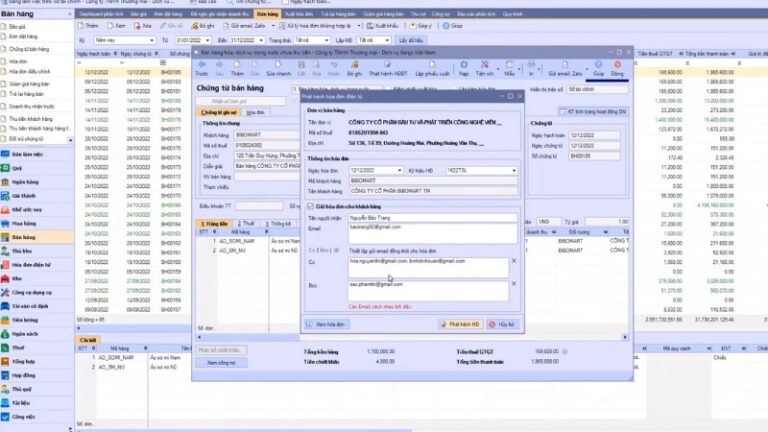This screenshot has height=432, width=768.
Task: Click the Thêm add icon in voucher toolbar
Action: pos(238,69)
